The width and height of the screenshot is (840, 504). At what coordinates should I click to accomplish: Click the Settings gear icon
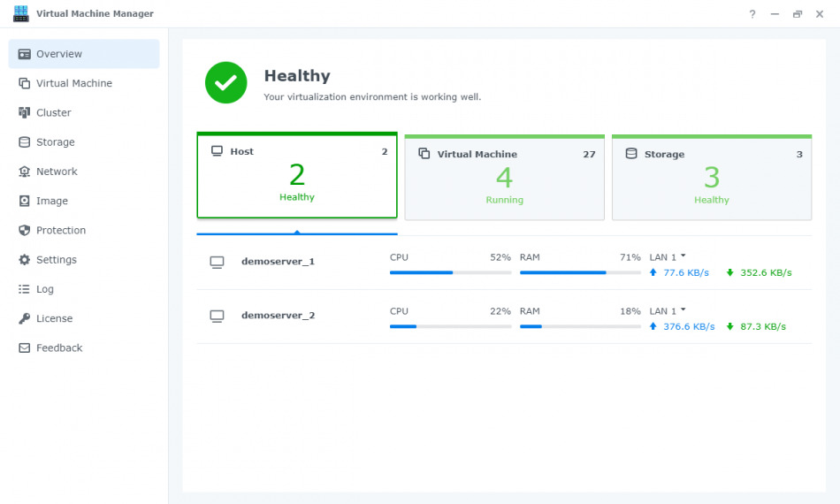click(x=25, y=260)
